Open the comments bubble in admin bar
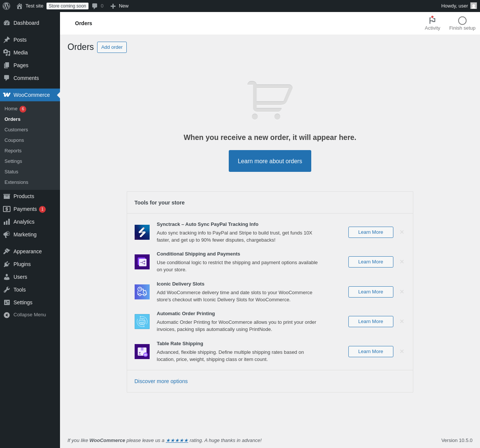The height and width of the screenshot is (448, 480). click(x=95, y=6)
